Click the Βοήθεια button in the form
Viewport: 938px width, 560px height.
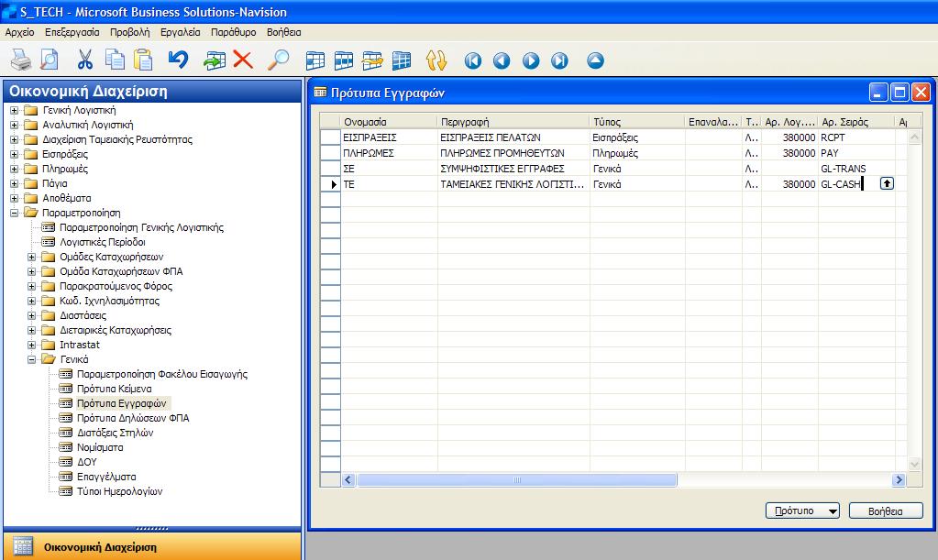point(886,511)
